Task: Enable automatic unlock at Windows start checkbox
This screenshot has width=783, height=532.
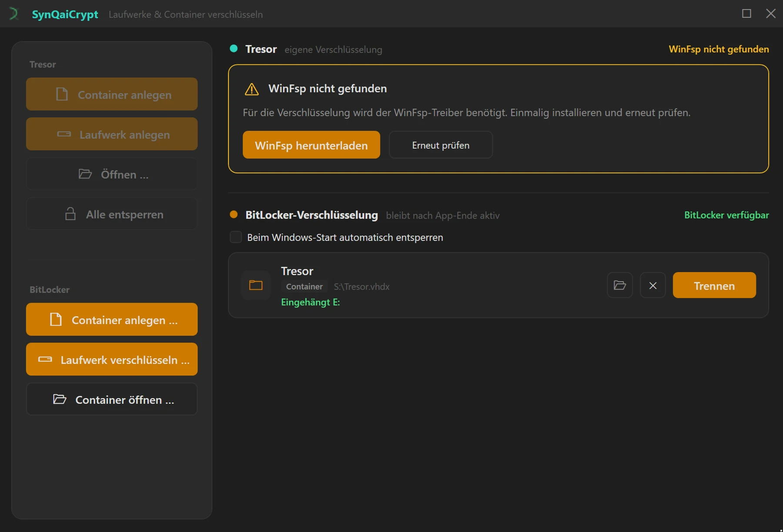Action: (236, 237)
